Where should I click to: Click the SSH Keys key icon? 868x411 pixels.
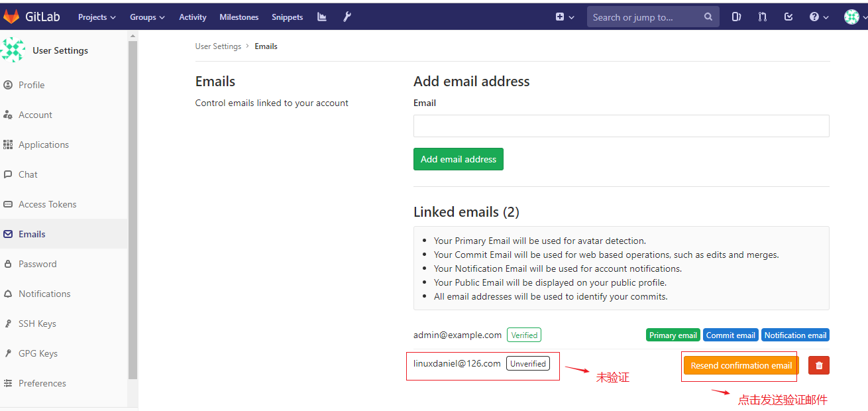8,323
